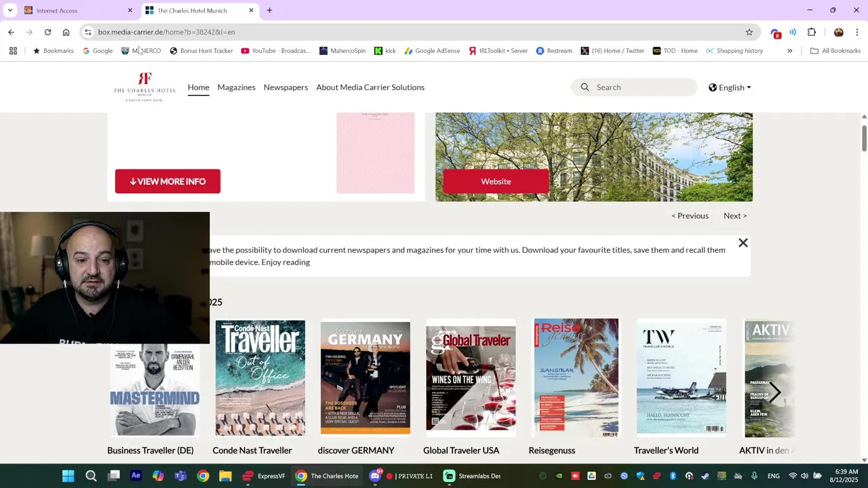
Task: Dismiss the download info banner
Action: pyautogui.click(x=743, y=243)
